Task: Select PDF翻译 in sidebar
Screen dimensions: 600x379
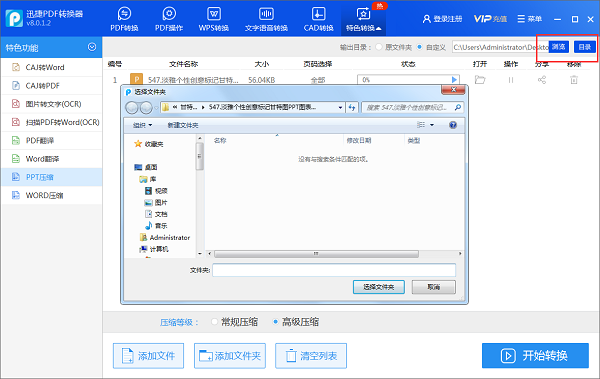Action: [52, 140]
